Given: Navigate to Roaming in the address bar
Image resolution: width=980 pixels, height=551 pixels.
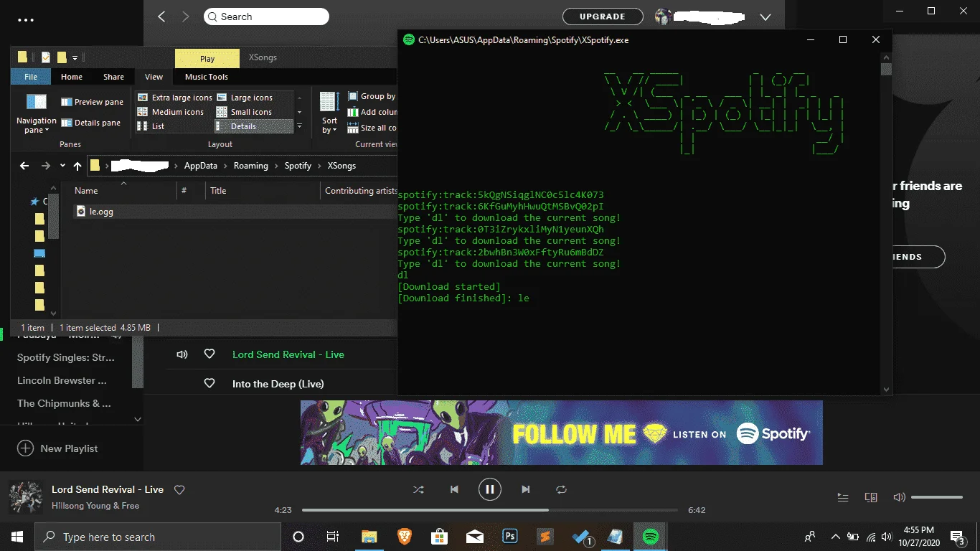Looking at the screenshot, I should [x=250, y=166].
